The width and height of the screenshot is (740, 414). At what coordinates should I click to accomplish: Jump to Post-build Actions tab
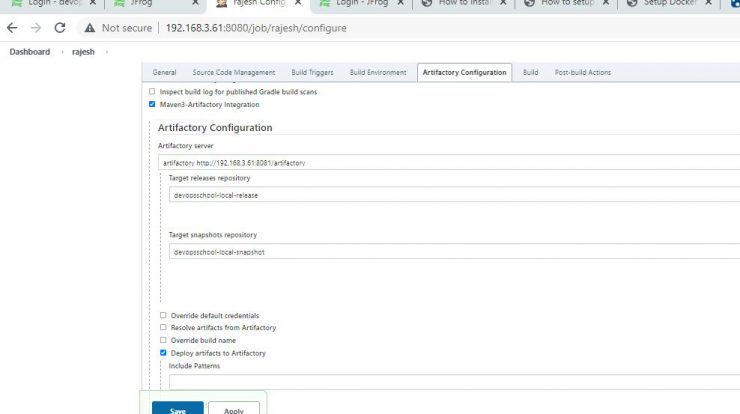(583, 72)
